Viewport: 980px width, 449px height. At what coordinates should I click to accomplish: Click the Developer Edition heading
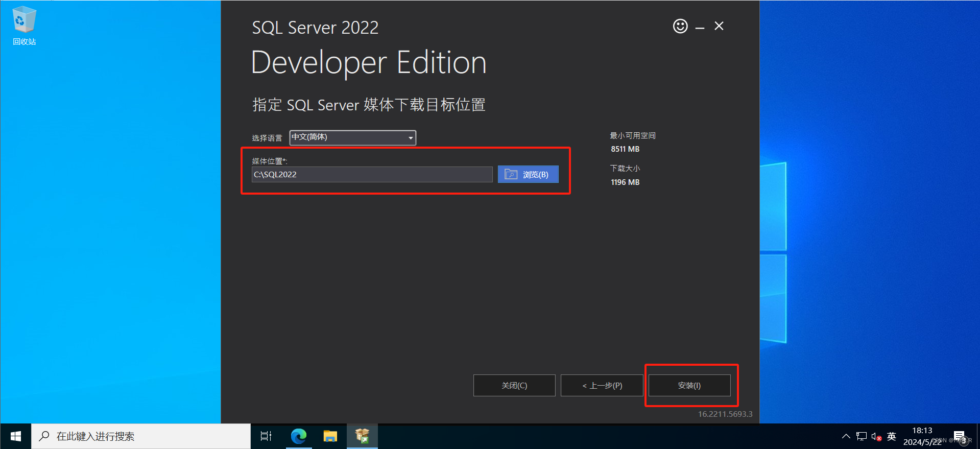click(369, 63)
